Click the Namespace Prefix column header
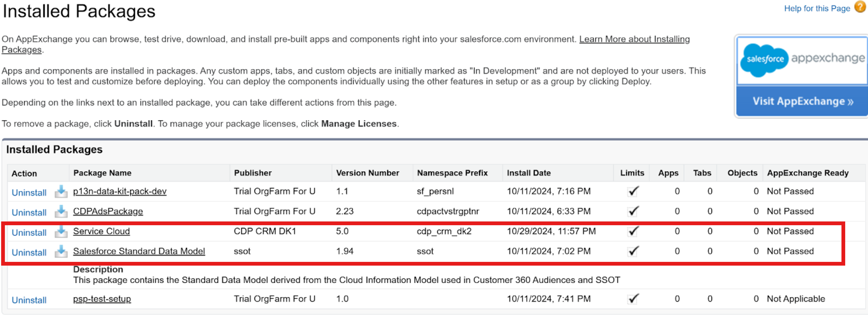The image size is (868, 315). coord(452,173)
